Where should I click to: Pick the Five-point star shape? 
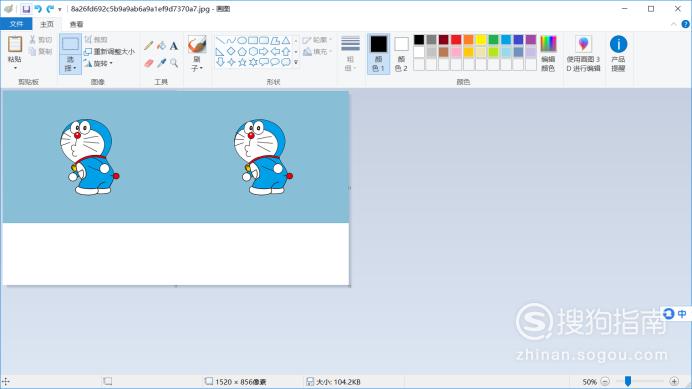click(242, 62)
